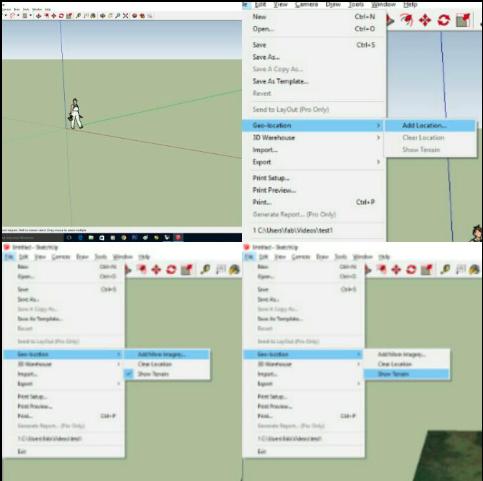Select Zoom magnifier in top-left screenshot toolbar
Screen dimensions: 483x481
117,16
